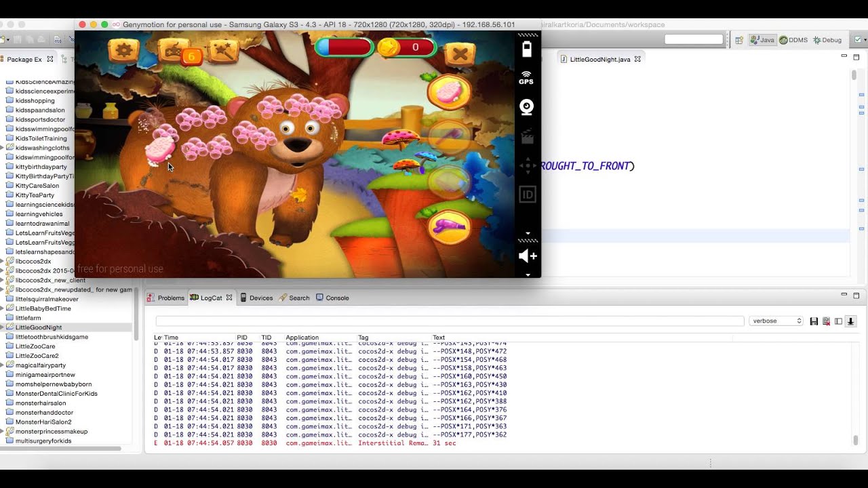Click the Text column header in LogCat
868x488 pixels.
(x=439, y=337)
